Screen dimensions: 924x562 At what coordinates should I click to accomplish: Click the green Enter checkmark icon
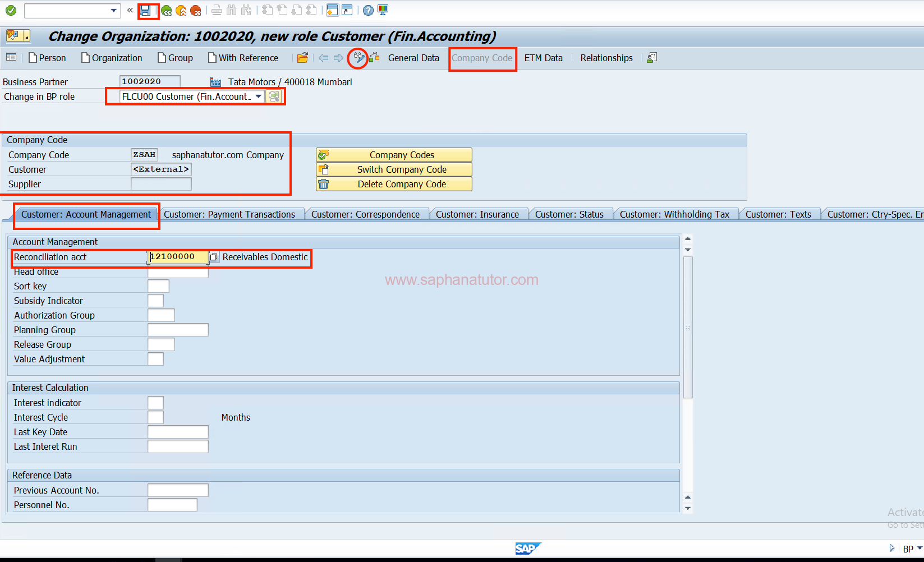pyautogui.click(x=11, y=10)
